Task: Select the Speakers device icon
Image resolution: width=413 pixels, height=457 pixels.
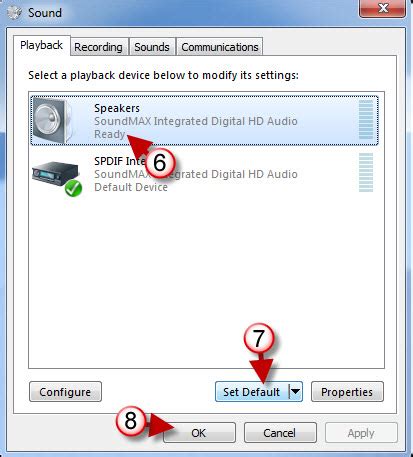Action: click(x=52, y=120)
